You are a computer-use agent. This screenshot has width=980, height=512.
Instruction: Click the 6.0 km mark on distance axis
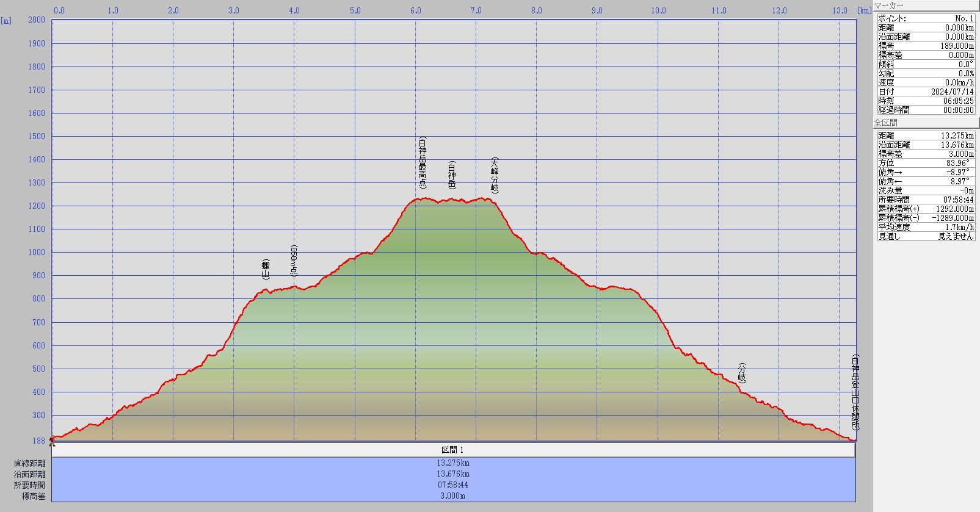click(x=416, y=10)
